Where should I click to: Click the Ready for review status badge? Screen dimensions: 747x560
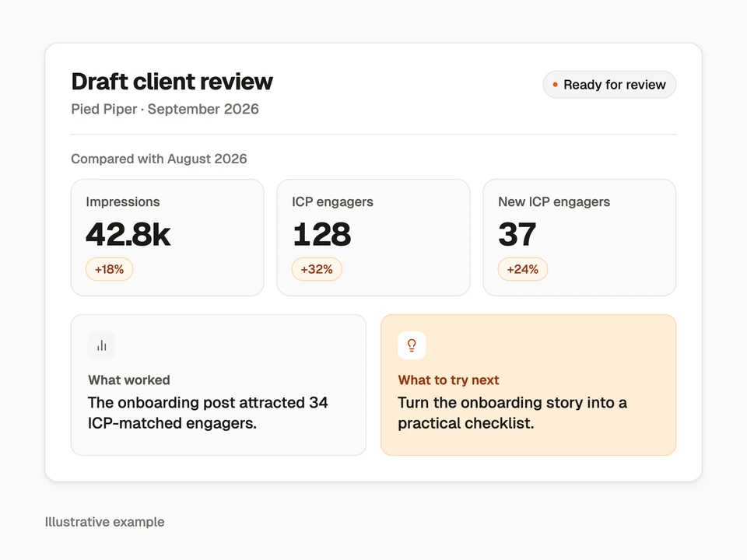pyautogui.click(x=609, y=85)
